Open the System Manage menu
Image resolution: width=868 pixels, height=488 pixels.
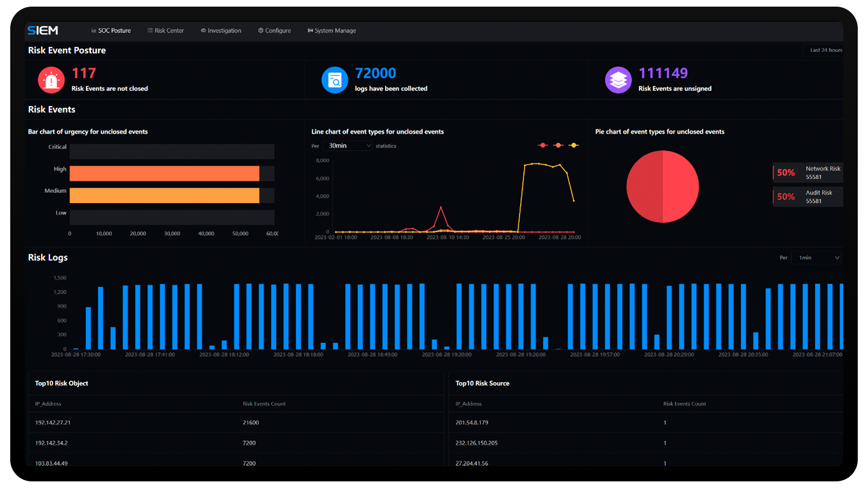click(332, 31)
